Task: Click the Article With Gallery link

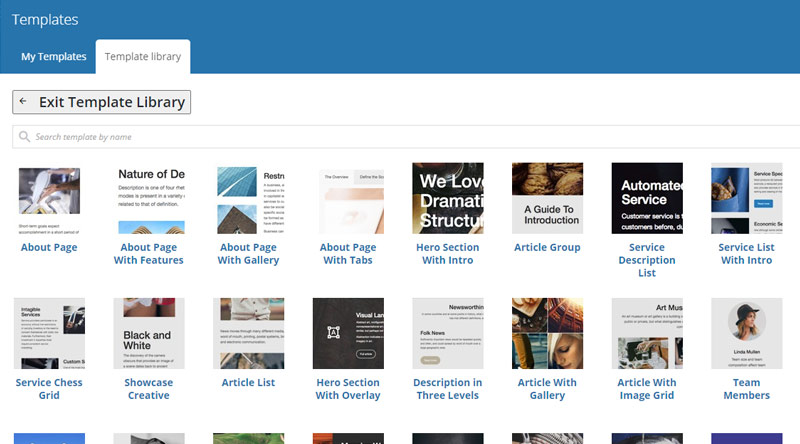Action: click(547, 389)
